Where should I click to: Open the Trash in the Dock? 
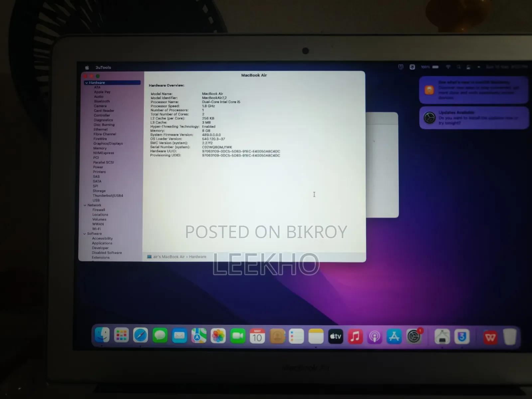click(x=510, y=337)
